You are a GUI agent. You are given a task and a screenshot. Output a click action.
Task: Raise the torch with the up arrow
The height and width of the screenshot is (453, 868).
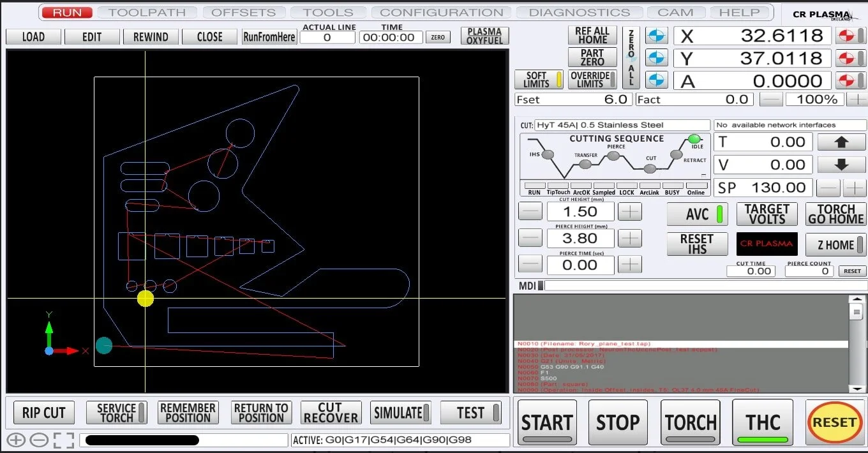click(841, 142)
